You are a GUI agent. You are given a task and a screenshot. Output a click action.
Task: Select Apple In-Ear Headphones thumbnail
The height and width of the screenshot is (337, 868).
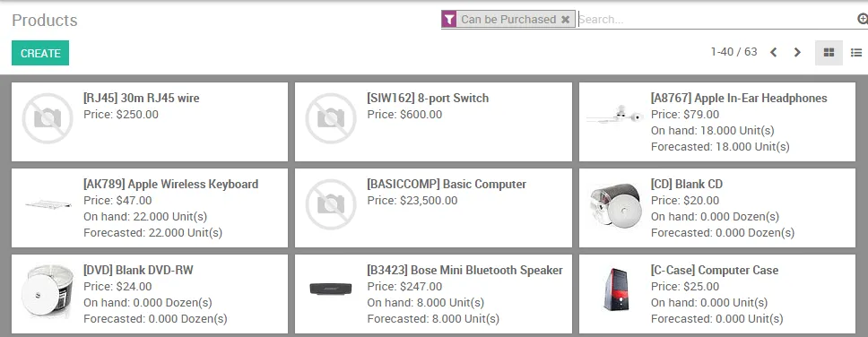614,117
